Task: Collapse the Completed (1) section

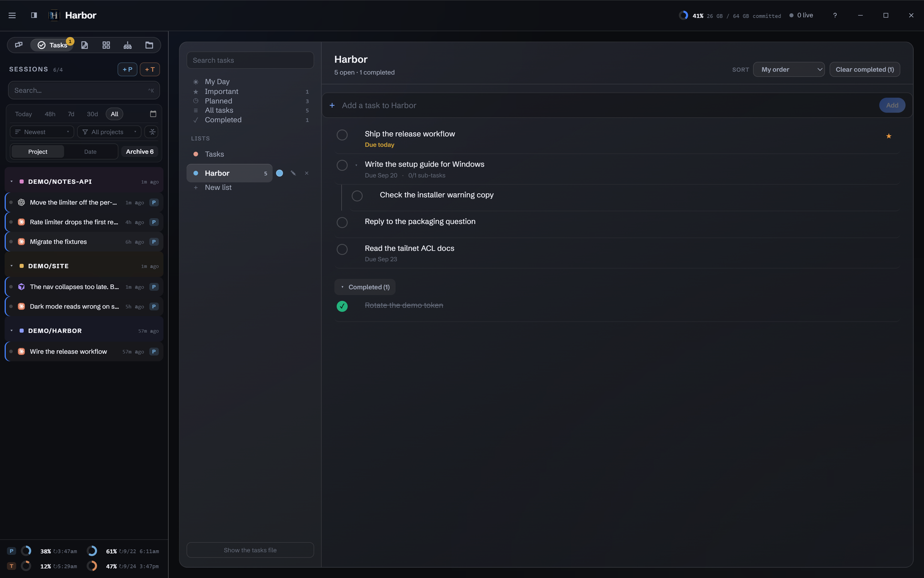Action: (365, 287)
